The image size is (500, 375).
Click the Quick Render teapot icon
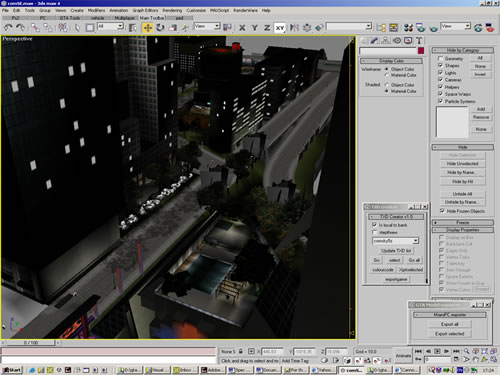click(433, 28)
